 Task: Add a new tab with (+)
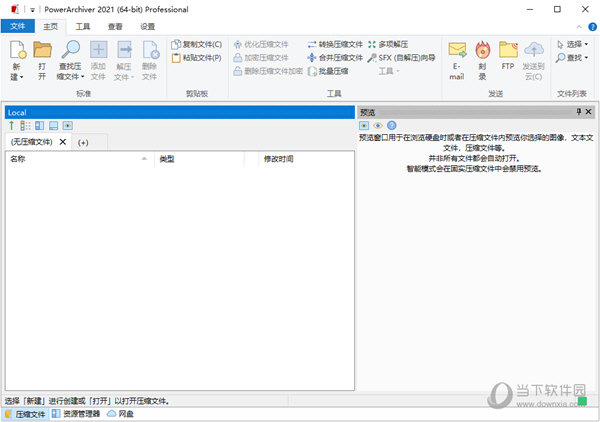83,143
